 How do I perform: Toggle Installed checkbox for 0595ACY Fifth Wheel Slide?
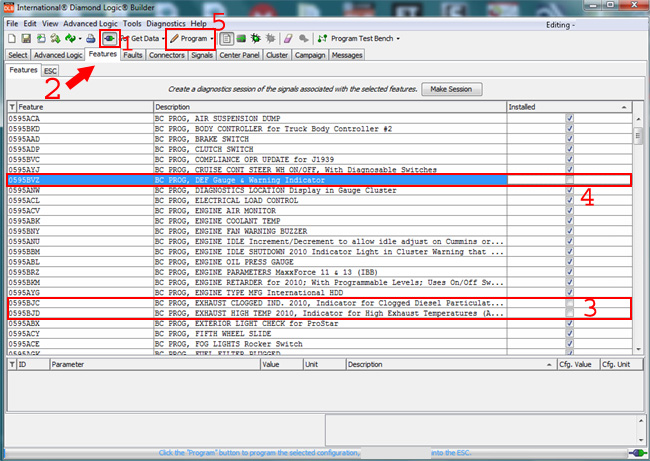coord(570,334)
